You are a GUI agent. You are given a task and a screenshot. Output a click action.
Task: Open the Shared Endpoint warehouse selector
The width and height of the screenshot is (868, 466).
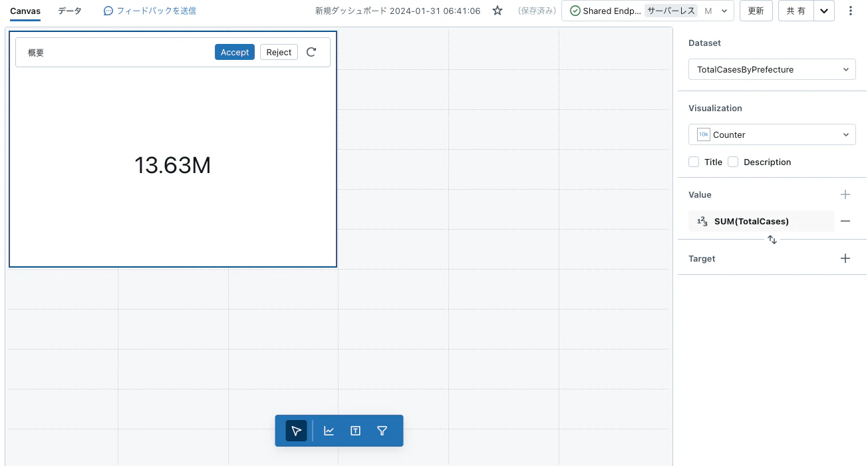pos(648,11)
